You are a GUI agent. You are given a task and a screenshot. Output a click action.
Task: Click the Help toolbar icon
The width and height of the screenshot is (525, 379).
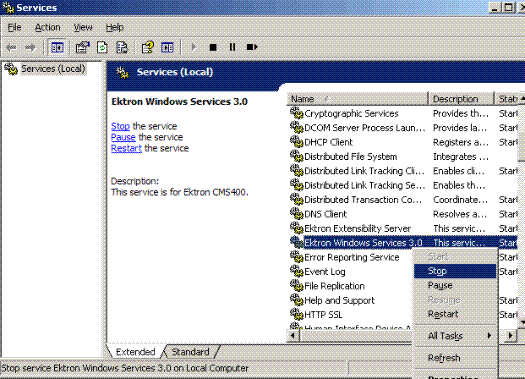pyautogui.click(x=148, y=48)
